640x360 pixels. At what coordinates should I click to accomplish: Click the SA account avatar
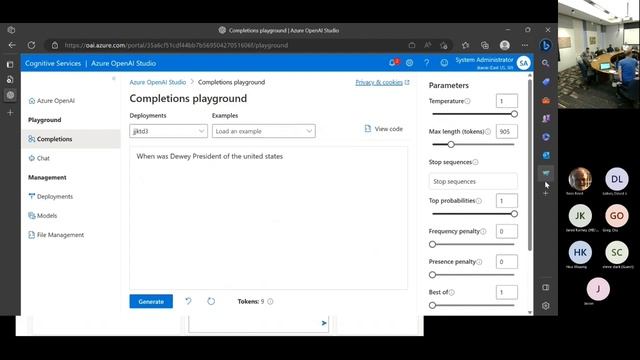[523, 63]
